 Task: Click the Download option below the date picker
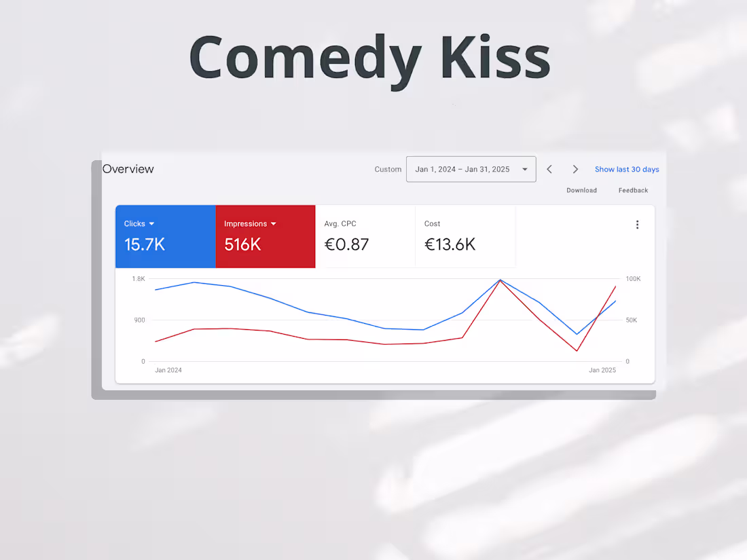click(x=581, y=190)
